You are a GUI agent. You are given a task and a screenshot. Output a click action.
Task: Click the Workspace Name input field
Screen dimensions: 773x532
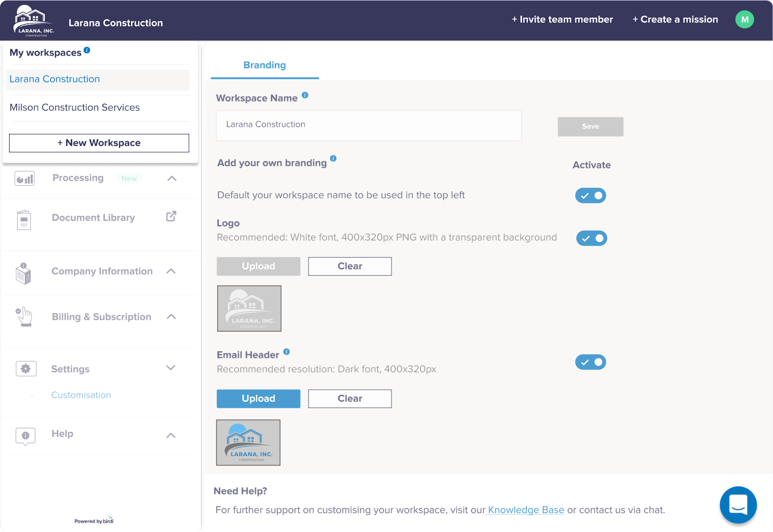pyautogui.click(x=369, y=126)
